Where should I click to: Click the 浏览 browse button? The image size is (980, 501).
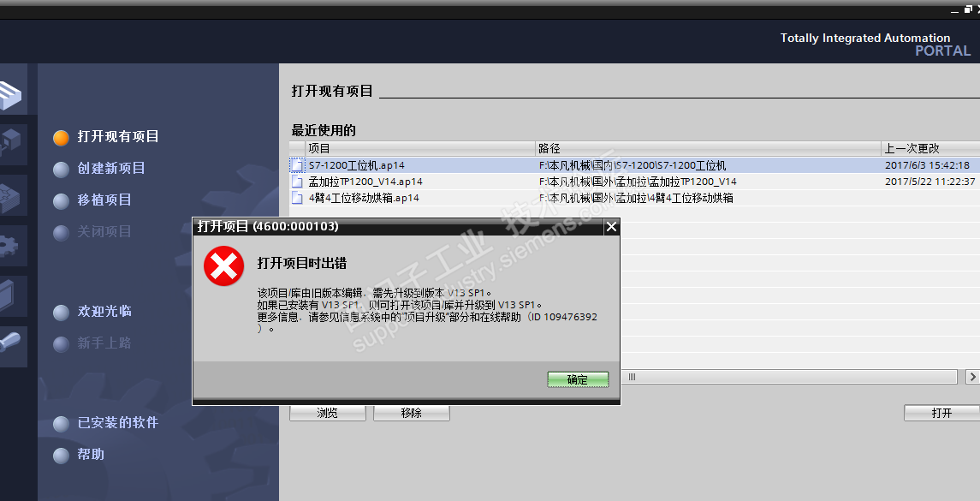pyautogui.click(x=328, y=413)
